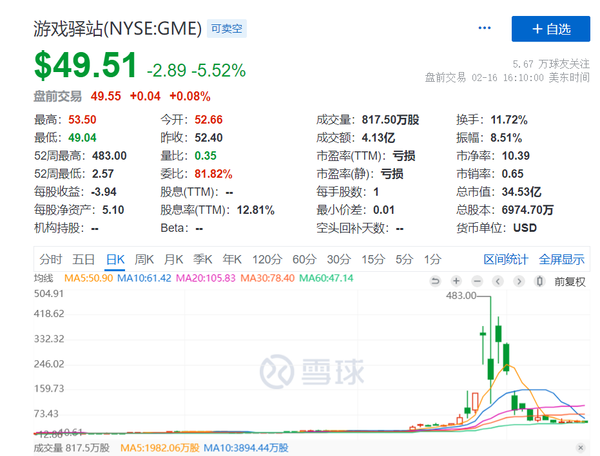The width and height of the screenshot is (600, 456).
Task: Click volume MA5:1982.06万股 label
Action: click(160, 448)
